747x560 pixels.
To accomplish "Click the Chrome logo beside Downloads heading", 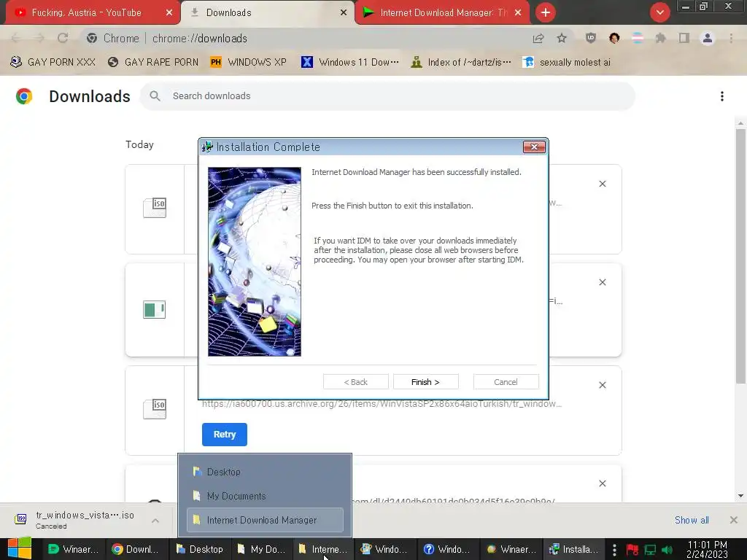I will (x=24, y=96).
